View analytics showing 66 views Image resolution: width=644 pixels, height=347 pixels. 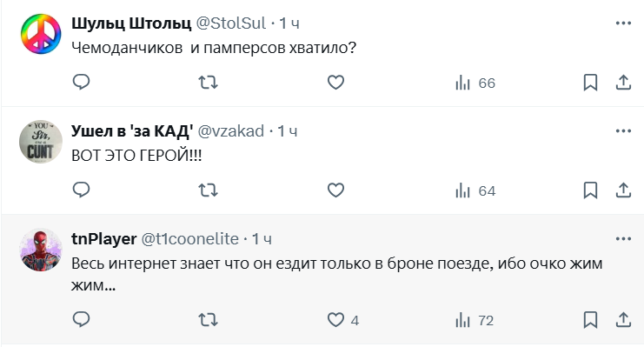tap(475, 83)
